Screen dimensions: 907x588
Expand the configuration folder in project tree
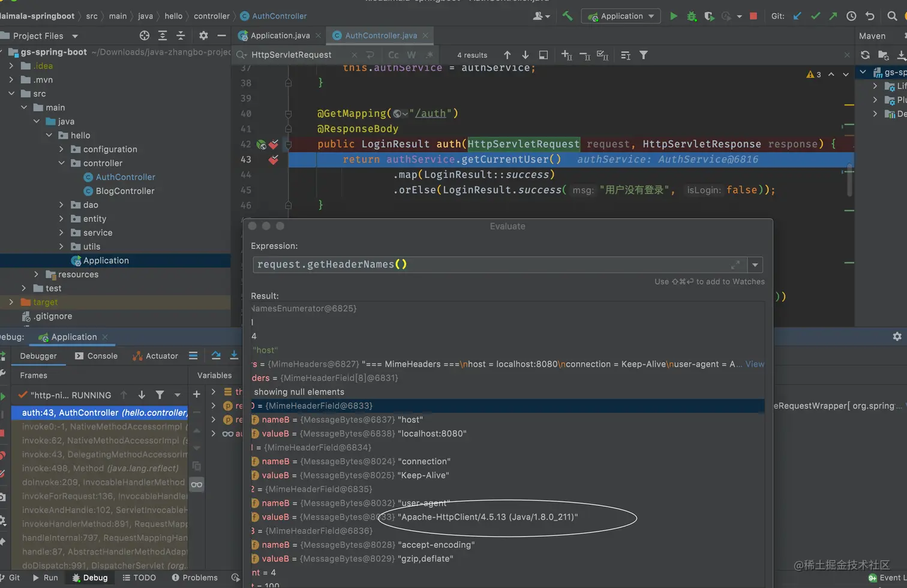pos(62,149)
